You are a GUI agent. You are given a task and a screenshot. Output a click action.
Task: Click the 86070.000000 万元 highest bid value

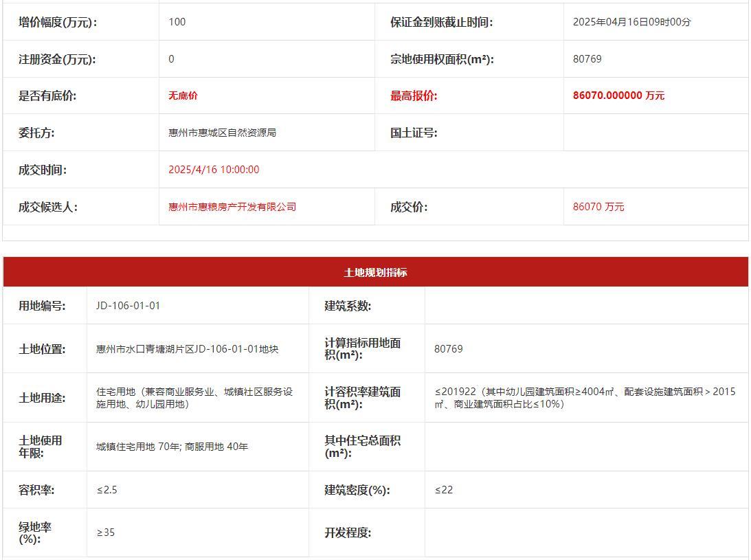point(618,96)
